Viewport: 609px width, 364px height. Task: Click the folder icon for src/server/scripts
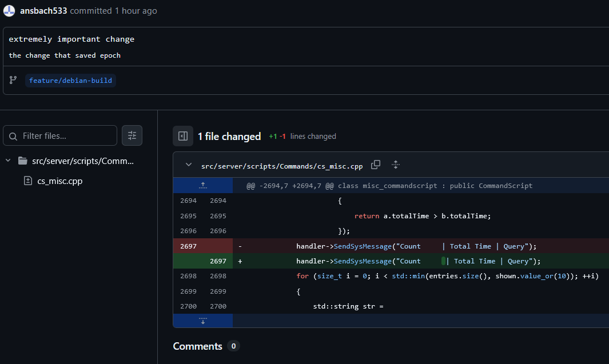click(23, 161)
